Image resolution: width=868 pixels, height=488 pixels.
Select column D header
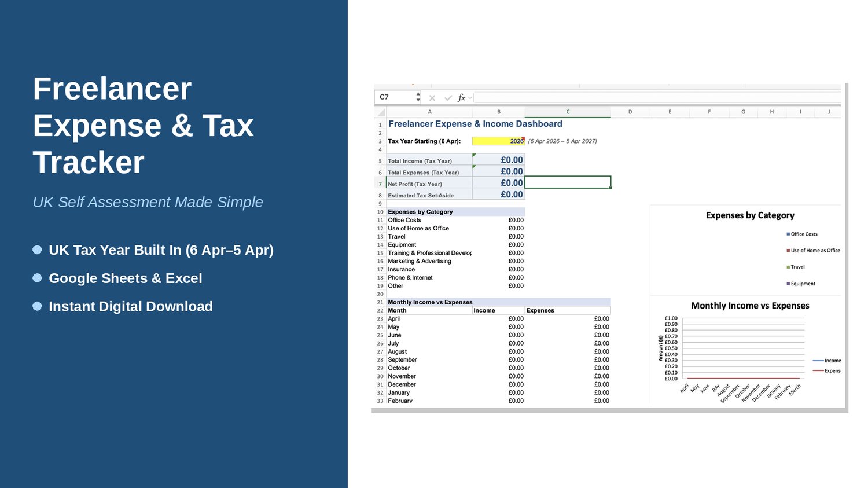630,112
